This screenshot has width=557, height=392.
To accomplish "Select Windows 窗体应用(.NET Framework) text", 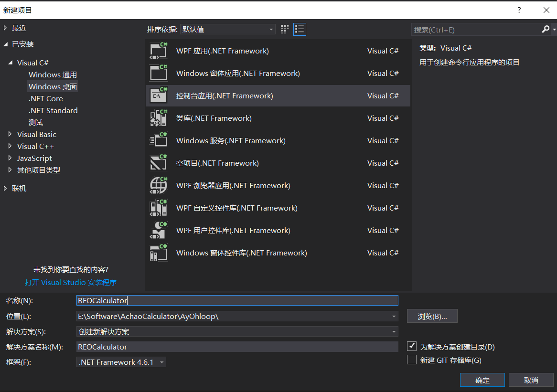I will coord(238,73).
